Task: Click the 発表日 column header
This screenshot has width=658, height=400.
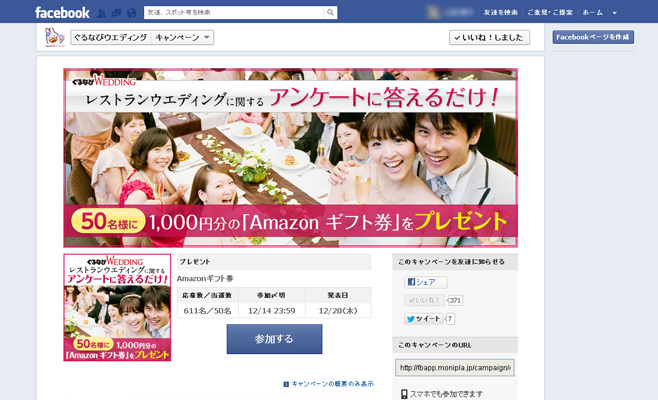Action: tap(338, 295)
